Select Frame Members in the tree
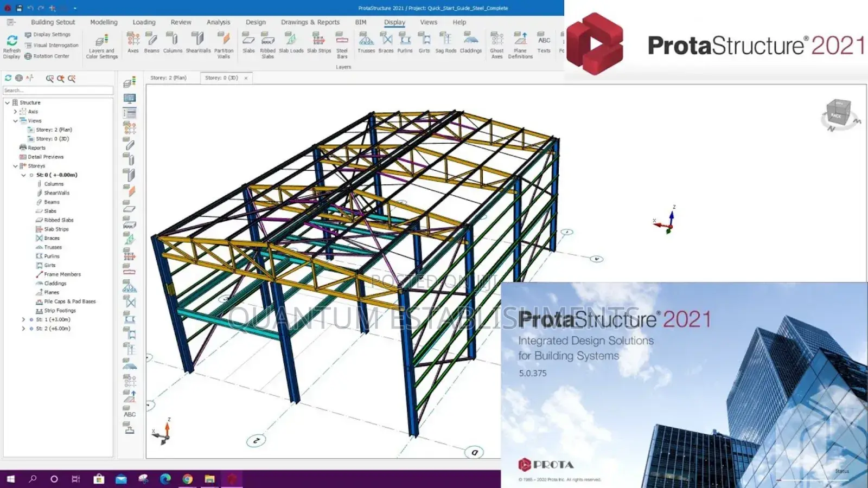 62,274
